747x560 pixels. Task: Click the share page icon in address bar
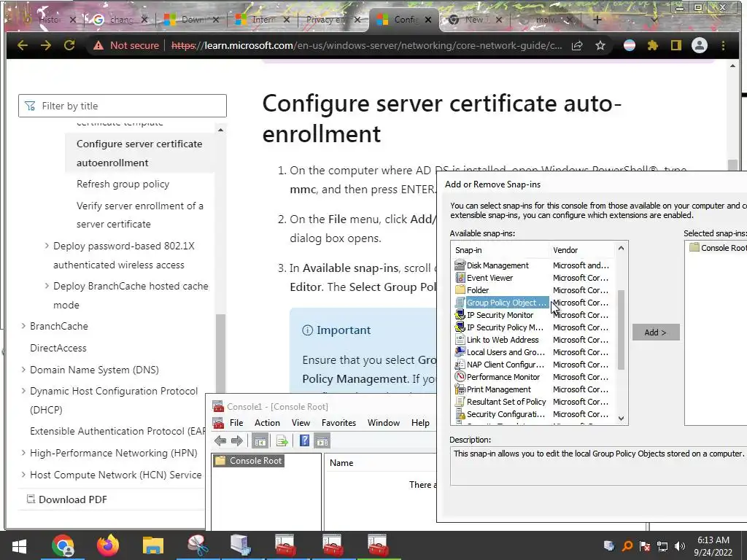[577, 45]
